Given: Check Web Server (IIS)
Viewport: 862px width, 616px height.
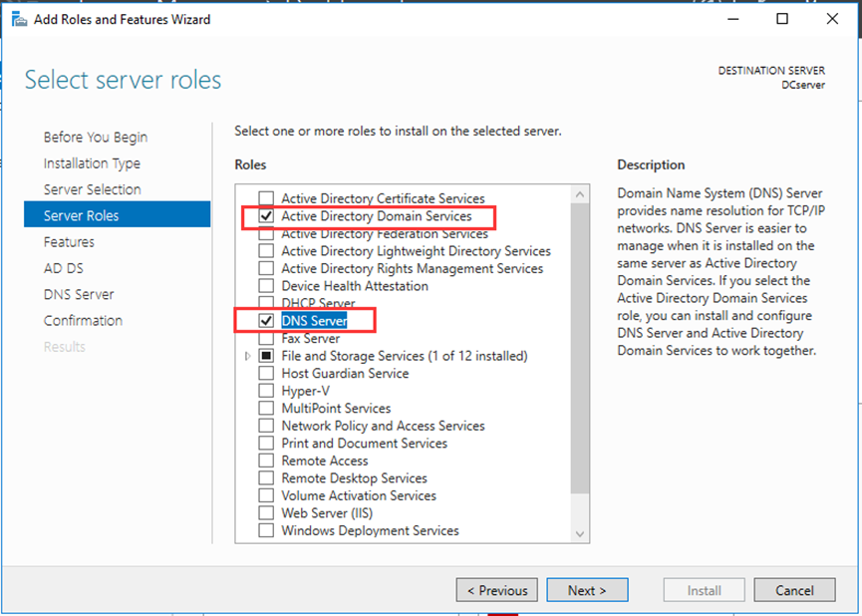Looking at the screenshot, I should (265, 512).
